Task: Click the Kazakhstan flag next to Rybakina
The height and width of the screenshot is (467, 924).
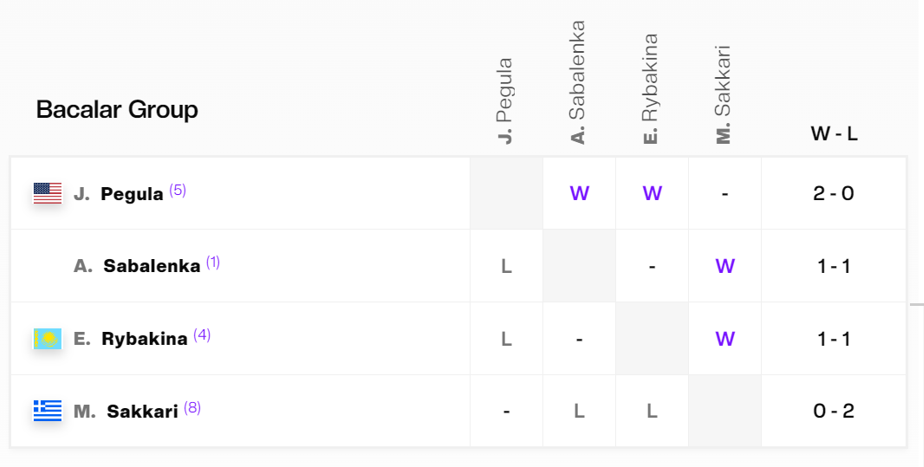Action: point(48,338)
